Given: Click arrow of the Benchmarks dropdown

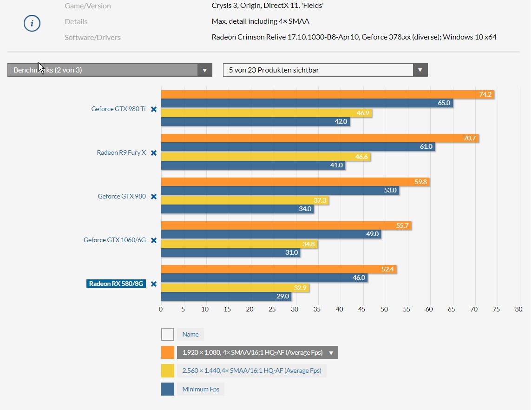Looking at the screenshot, I should 204,70.
